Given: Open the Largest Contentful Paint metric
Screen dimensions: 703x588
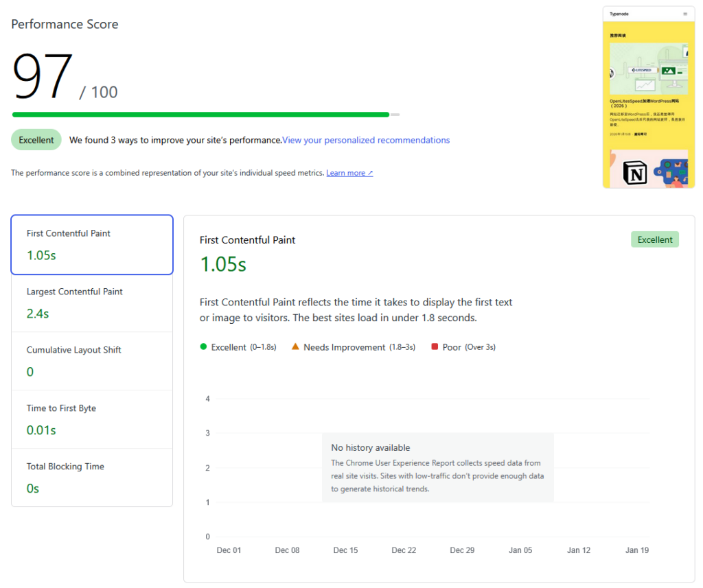Looking at the screenshot, I should pos(91,303).
